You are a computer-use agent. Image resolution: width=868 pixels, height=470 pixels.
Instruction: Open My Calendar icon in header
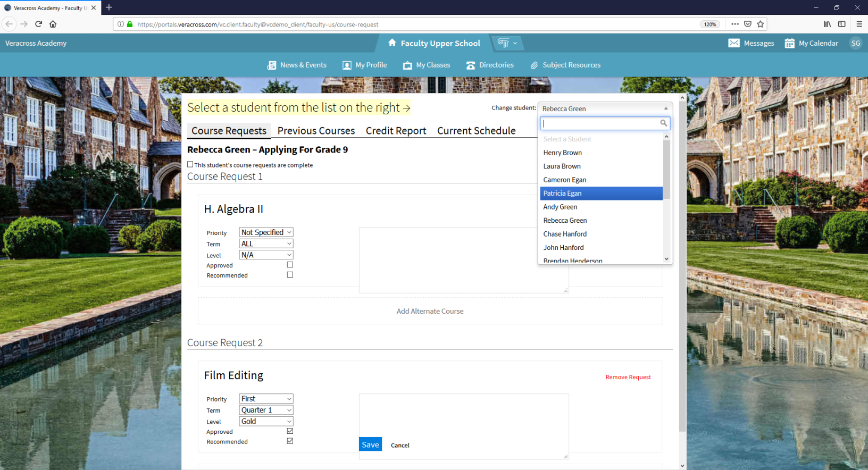click(789, 43)
